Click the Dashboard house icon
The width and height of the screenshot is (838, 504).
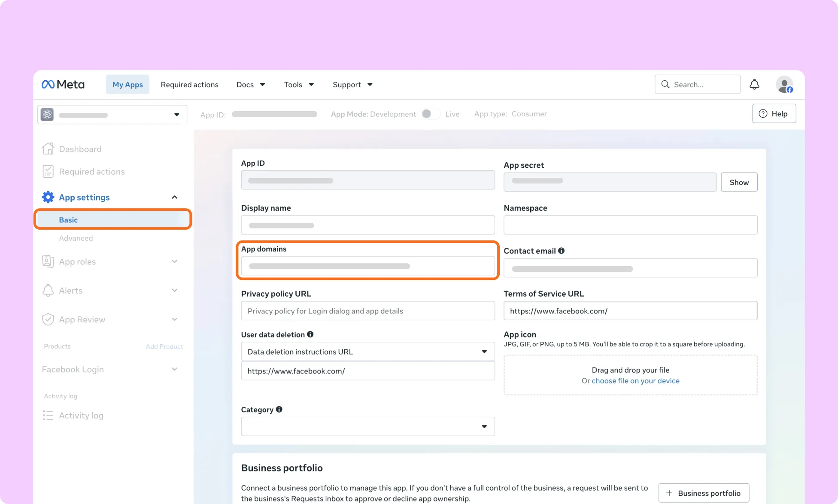pos(48,149)
